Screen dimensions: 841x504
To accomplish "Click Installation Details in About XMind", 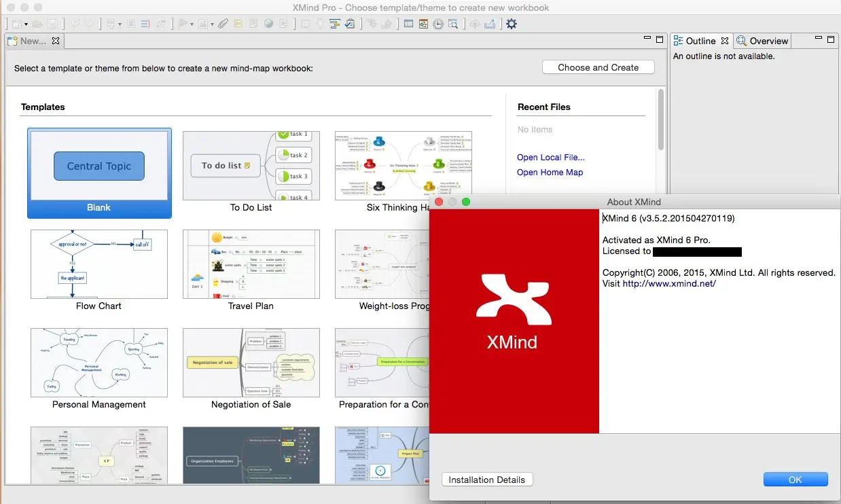I will click(486, 480).
